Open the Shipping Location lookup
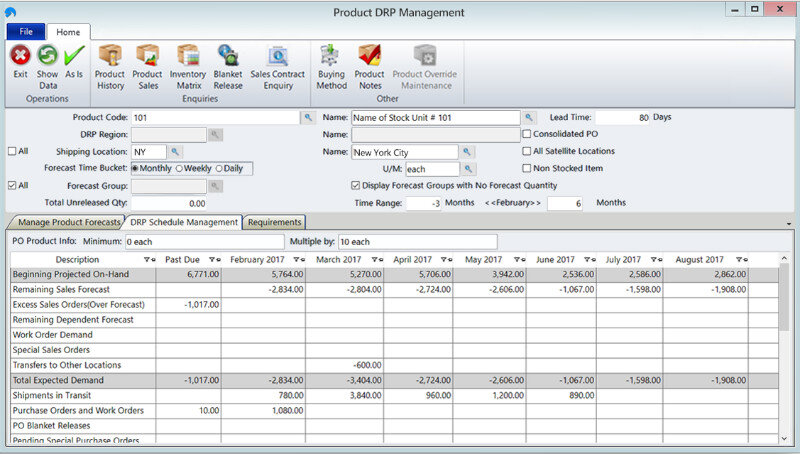 coord(175,151)
